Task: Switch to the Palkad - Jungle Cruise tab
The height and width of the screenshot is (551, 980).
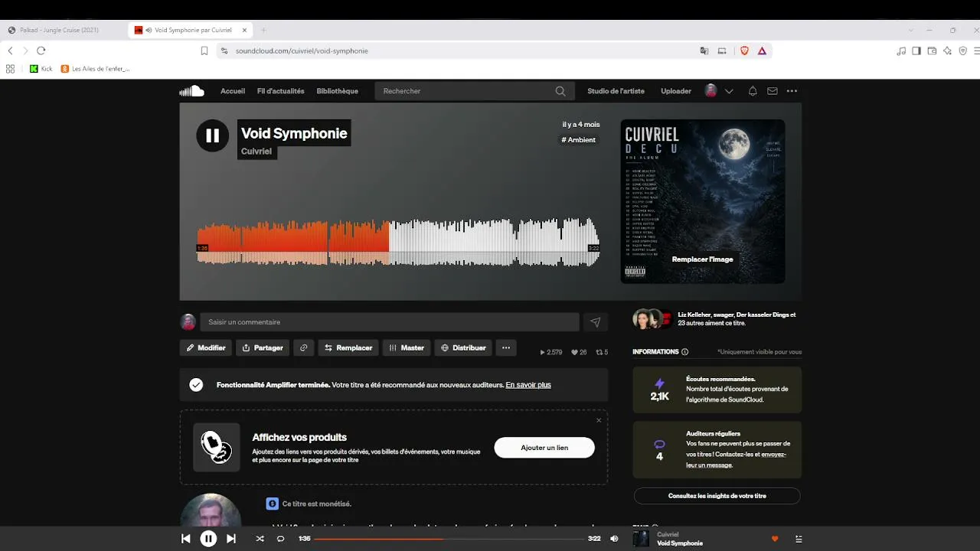Action: point(60,30)
